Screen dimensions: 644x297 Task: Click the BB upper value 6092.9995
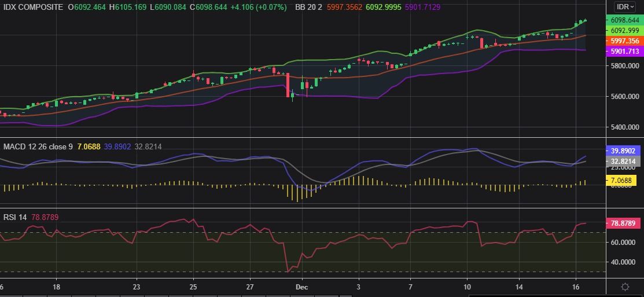coord(384,8)
